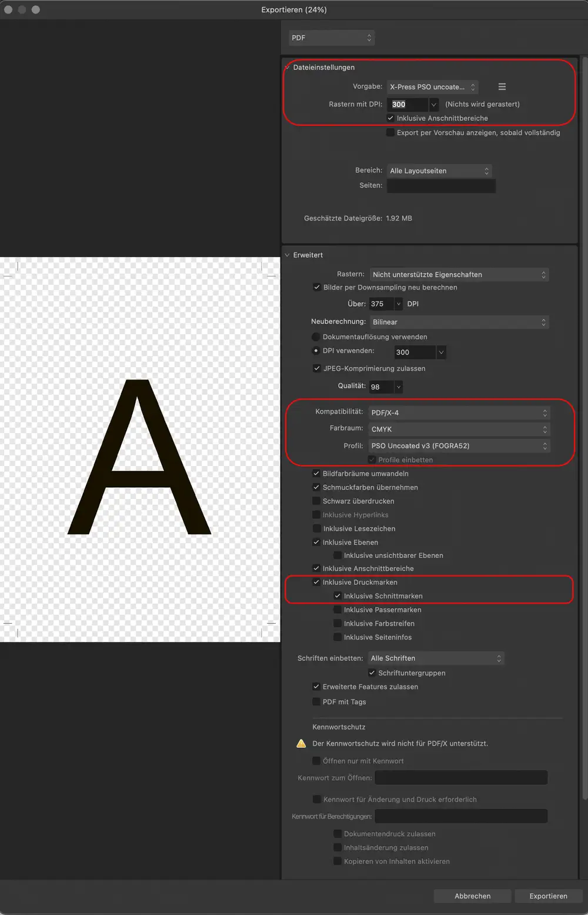Open the Kompatibilität PDF/X-4 dropdown

pos(459,412)
